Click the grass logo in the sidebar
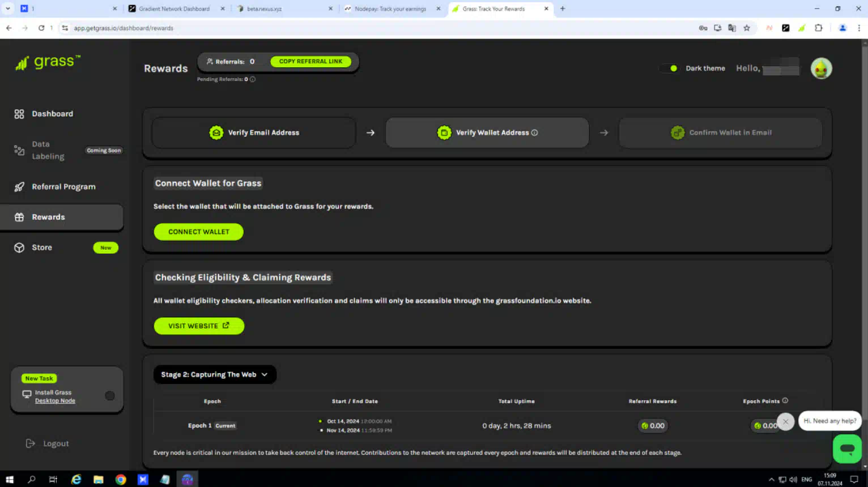This screenshot has width=868, height=487. pos(48,62)
